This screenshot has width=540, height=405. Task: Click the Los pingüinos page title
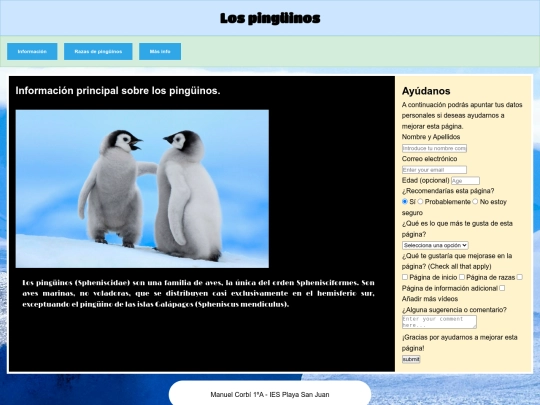point(270,18)
